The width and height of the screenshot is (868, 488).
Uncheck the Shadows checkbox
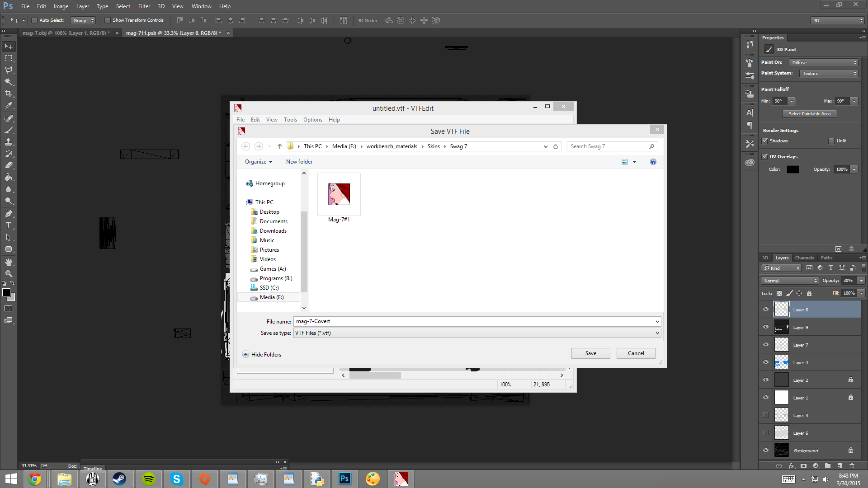pyautogui.click(x=765, y=141)
